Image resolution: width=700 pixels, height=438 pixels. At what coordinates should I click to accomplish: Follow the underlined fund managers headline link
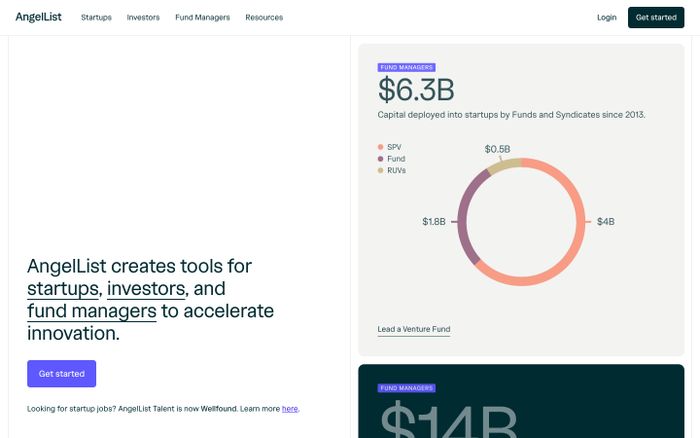coord(92,311)
